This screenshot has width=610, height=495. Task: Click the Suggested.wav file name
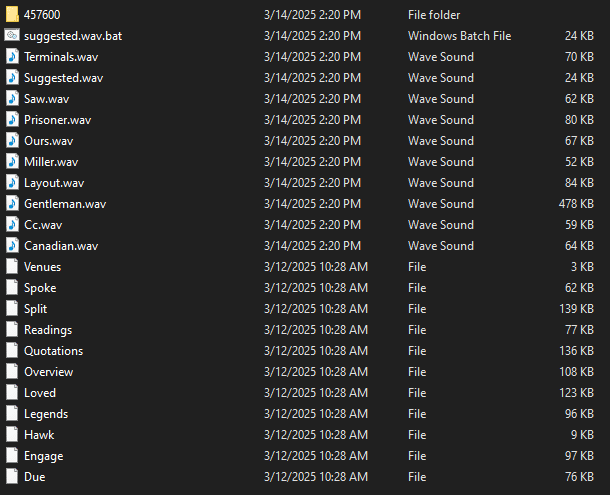[x=63, y=78]
